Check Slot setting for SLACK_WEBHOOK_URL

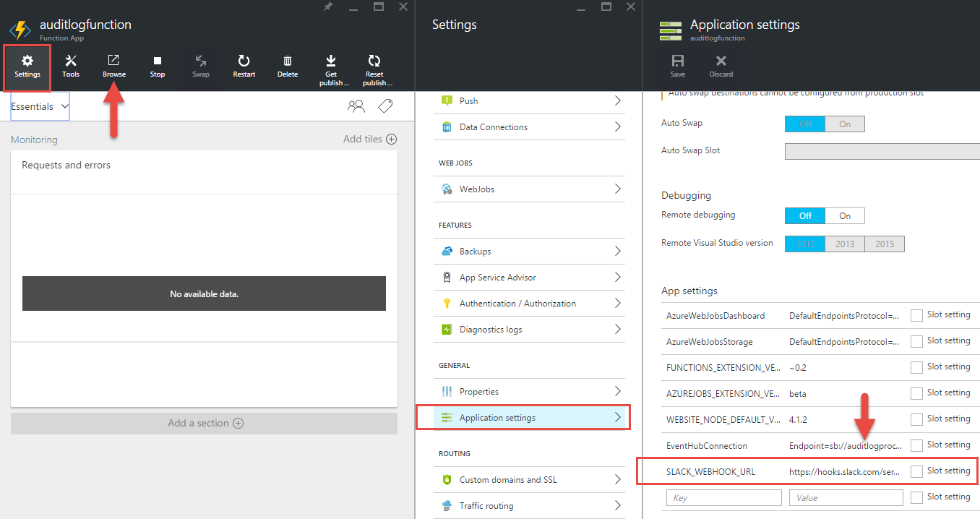pos(916,471)
